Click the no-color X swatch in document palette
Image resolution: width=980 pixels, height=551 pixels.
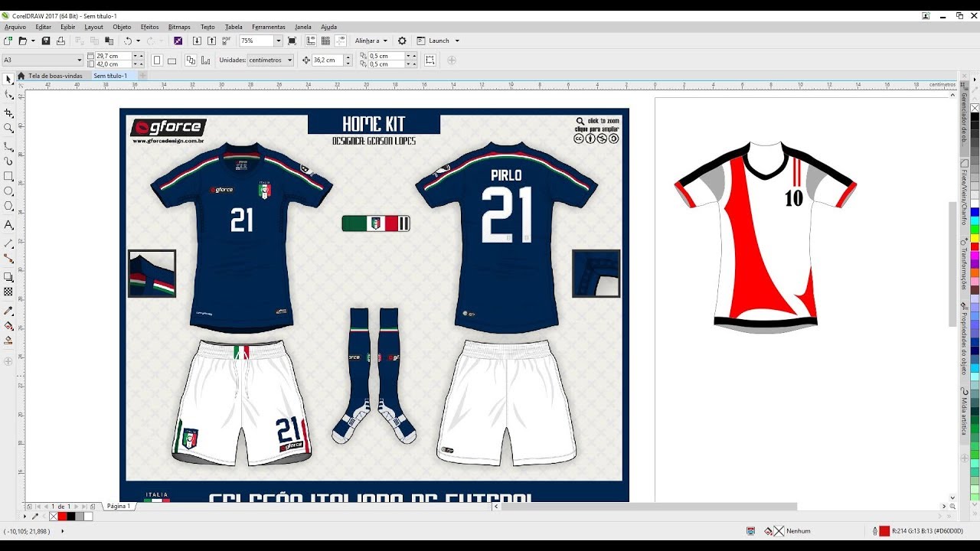pos(54,517)
